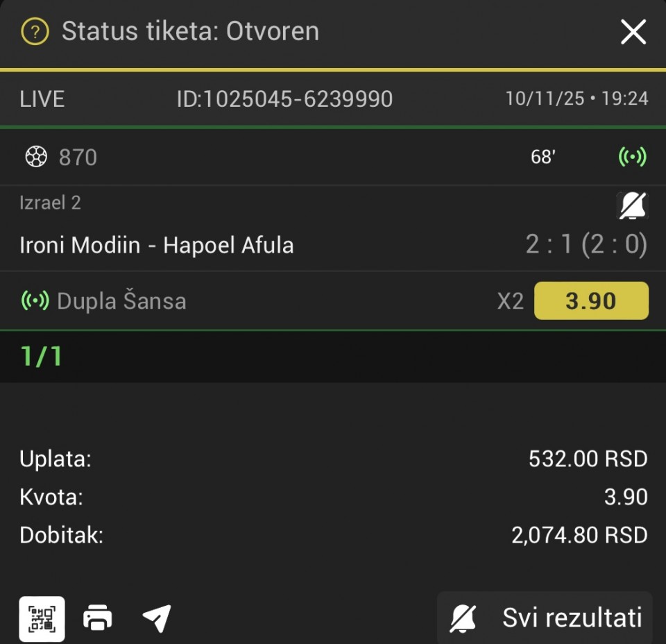Click the ticket ID 1025045-6239990
The width and height of the screenshot is (666, 644).
pyautogui.click(x=284, y=99)
